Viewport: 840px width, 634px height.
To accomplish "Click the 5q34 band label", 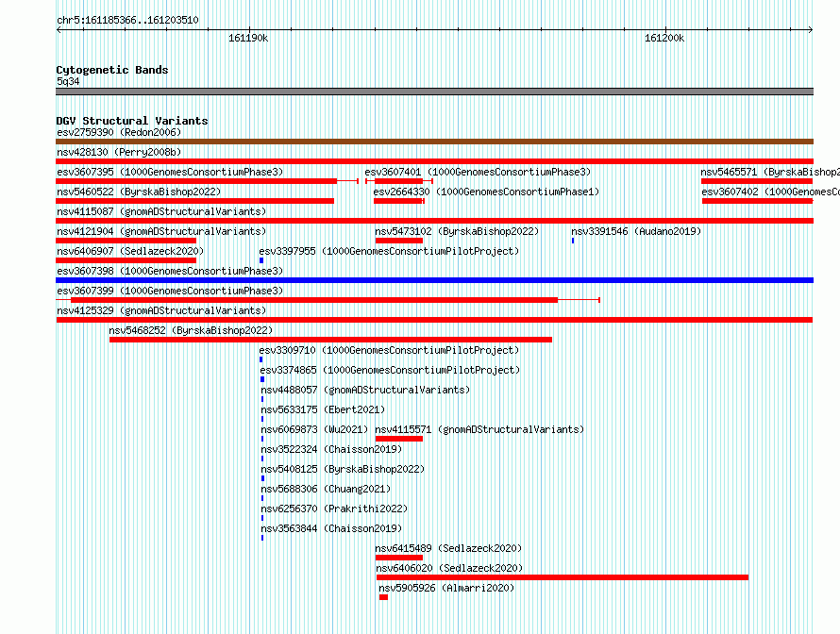I will coord(68,81).
